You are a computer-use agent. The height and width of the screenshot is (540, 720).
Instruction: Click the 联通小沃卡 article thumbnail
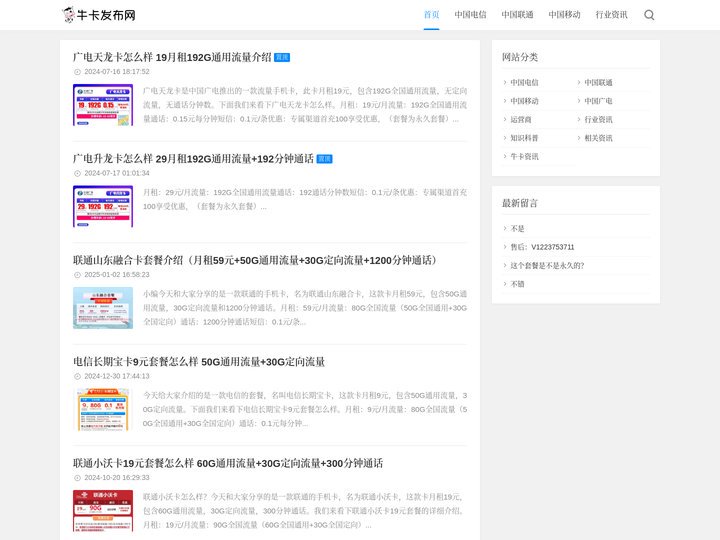point(103,511)
